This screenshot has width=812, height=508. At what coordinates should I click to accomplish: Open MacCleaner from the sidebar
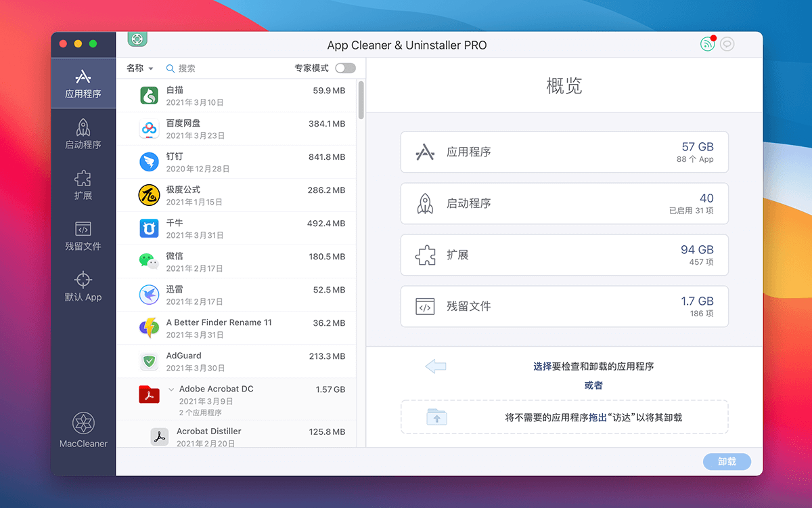[83, 430]
